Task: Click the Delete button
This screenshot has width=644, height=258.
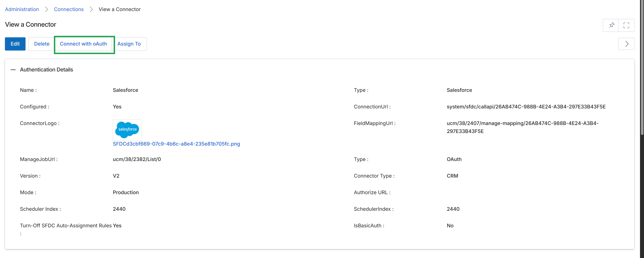Action: pos(42,44)
